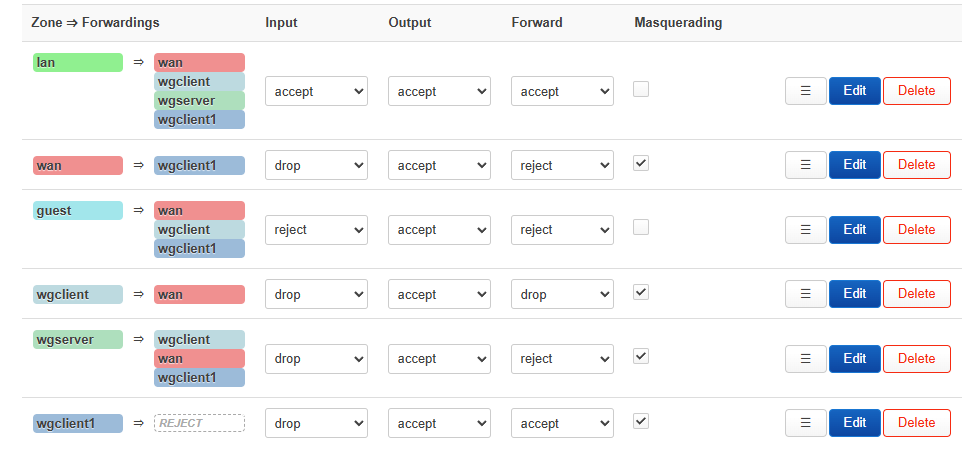Delete the wan zone
This screenshot has width=970, height=456.
point(916,165)
